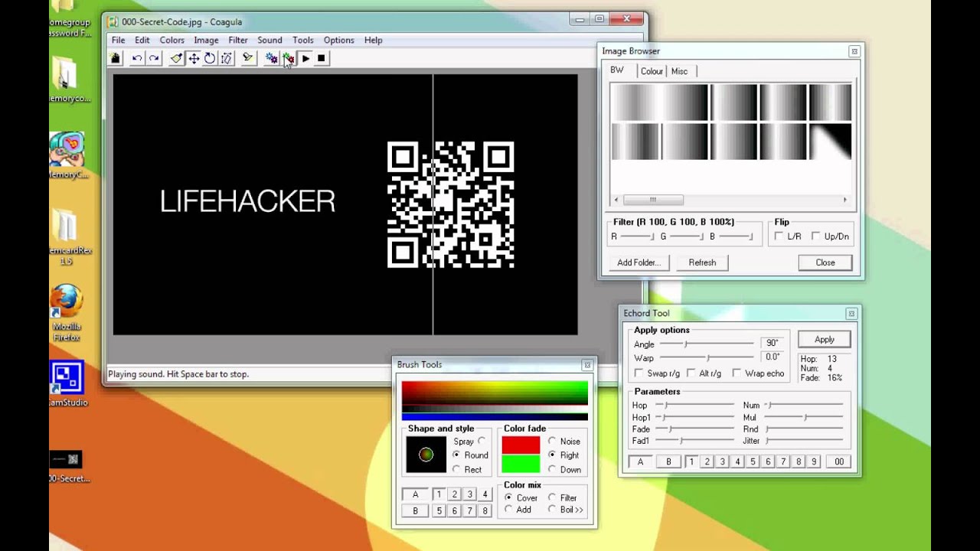The height and width of the screenshot is (551, 980).
Task: Select the Noise color fade option
Action: click(x=552, y=441)
